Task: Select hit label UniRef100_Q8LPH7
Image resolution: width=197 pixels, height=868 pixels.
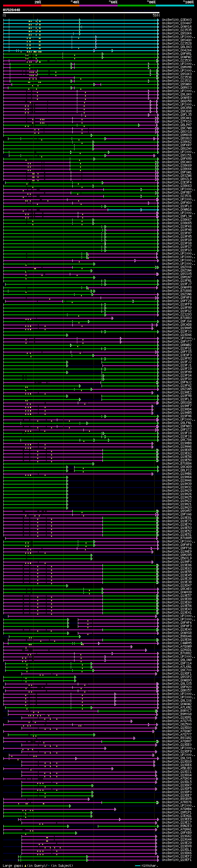Action: [x=177, y=125]
